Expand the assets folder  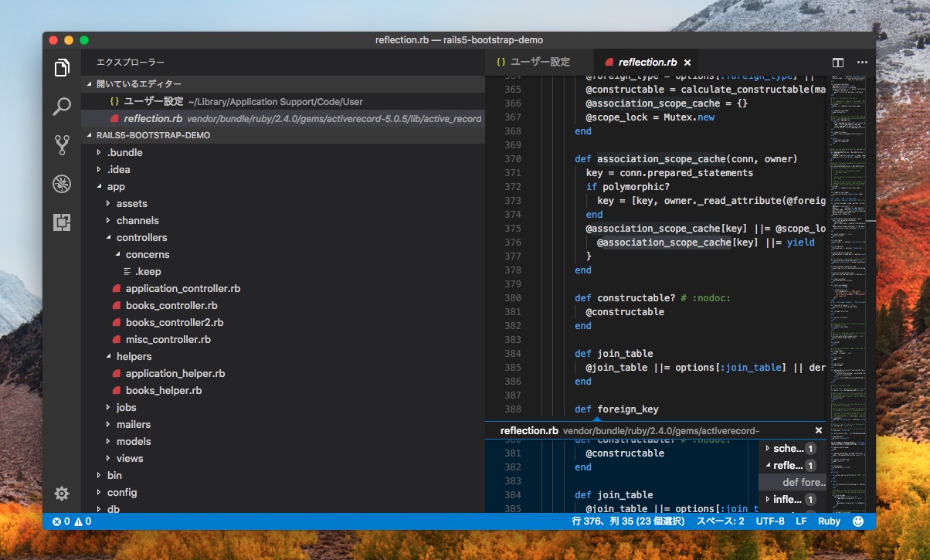(x=131, y=203)
